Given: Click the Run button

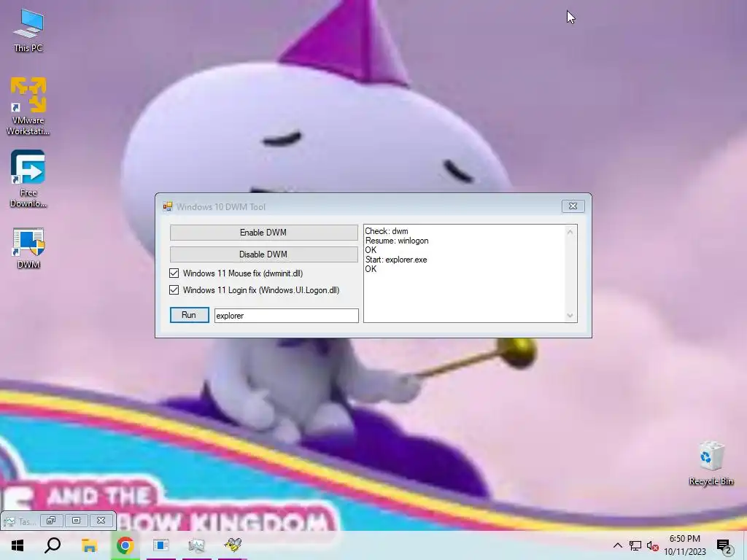Looking at the screenshot, I should click(189, 315).
